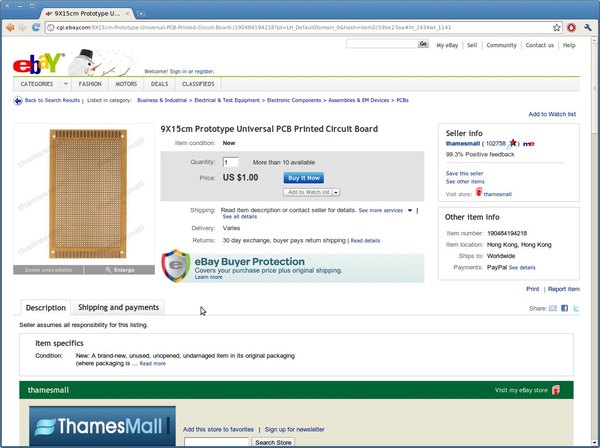
Task: Focus the store search input field
Action: point(216,442)
